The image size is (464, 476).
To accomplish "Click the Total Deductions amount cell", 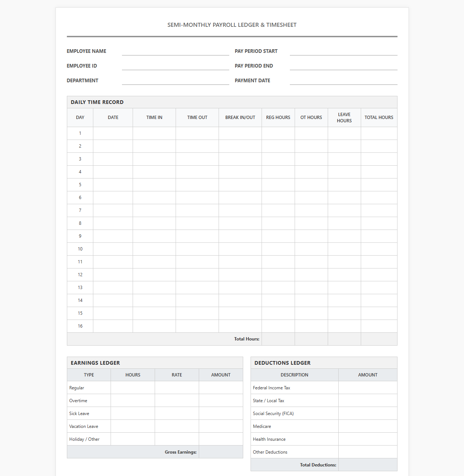I will pyautogui.click(x=368, y=465).
